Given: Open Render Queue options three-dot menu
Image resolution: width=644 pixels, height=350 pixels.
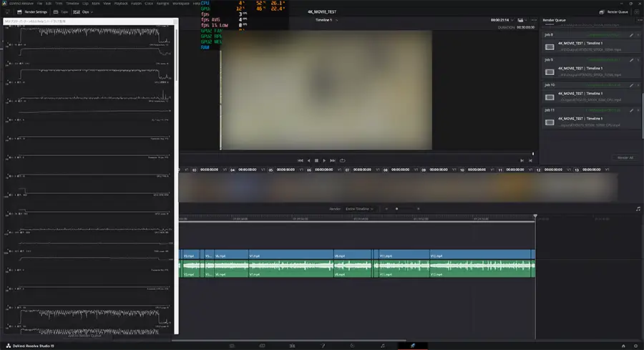Looking at the screenshot, I should 639,20.
